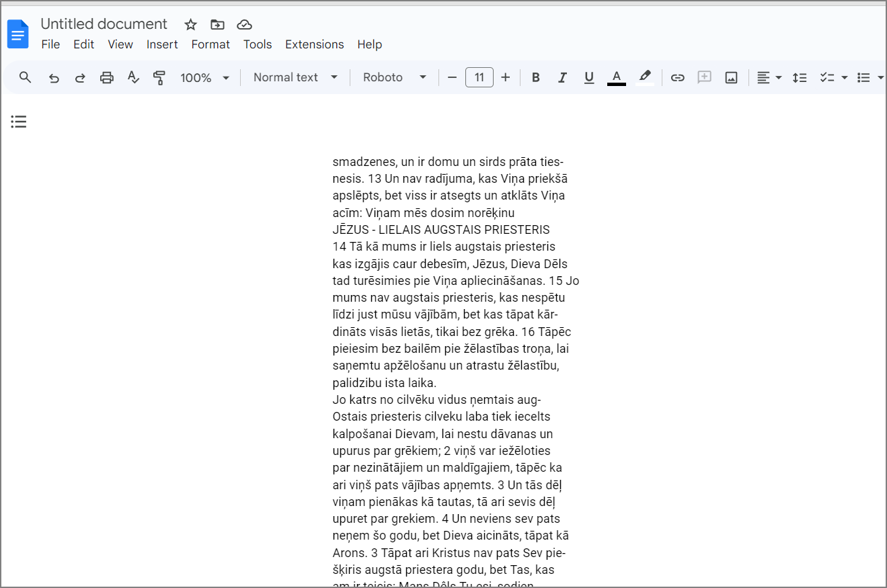Expand the bulleted list options arrow
Viewport: 887px width, 588px height.
[881, 78]
